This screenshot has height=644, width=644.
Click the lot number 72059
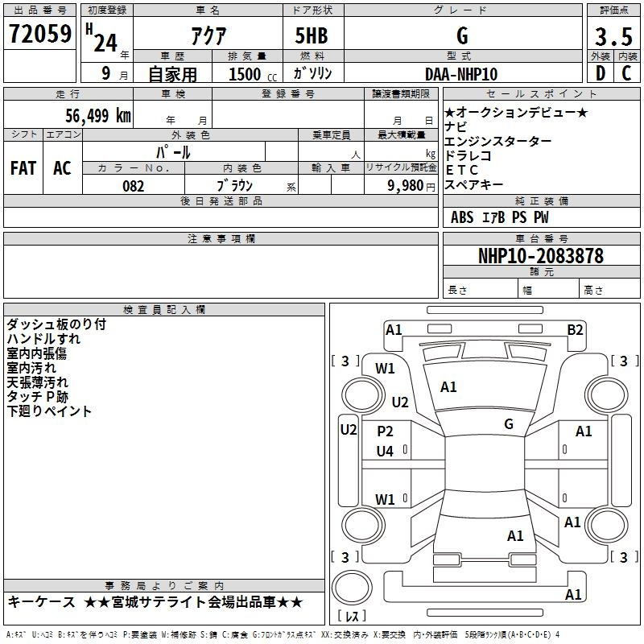tap(39, 35)
